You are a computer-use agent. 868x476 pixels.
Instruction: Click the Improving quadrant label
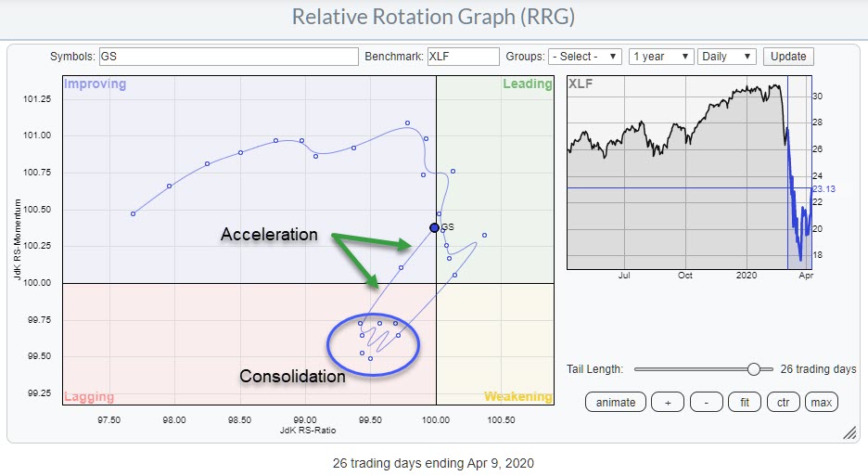[x=96, y=84]
